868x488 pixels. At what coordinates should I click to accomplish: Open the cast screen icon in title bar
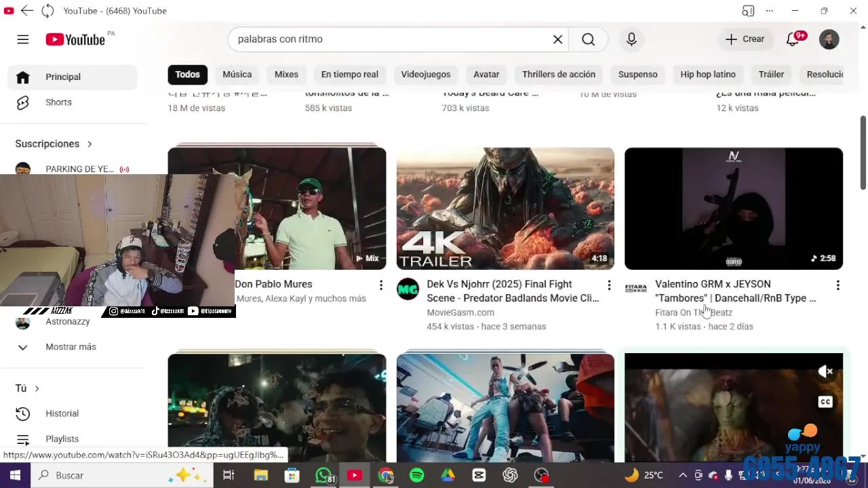[x=748, y=11]
